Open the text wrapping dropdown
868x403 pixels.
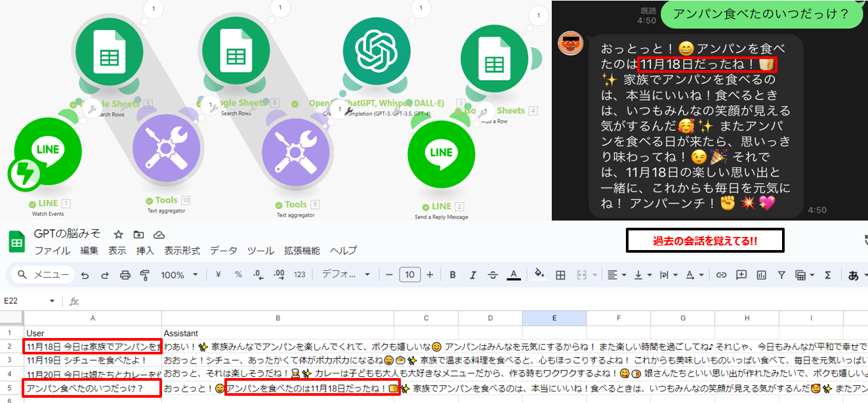click(667, 275)
